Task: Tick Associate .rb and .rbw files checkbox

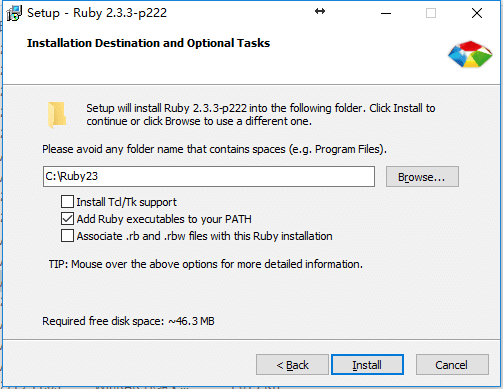Action: click(67, 236)
